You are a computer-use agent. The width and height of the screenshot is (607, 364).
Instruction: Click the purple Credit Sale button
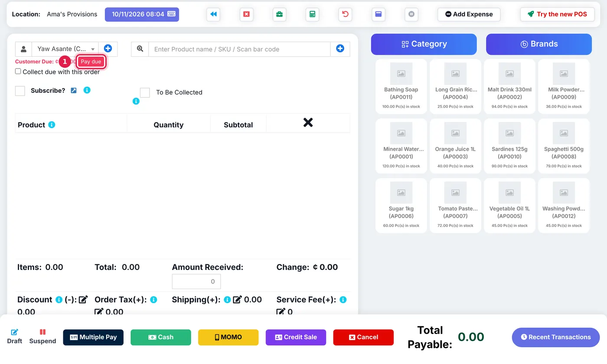tap(296, 337)
